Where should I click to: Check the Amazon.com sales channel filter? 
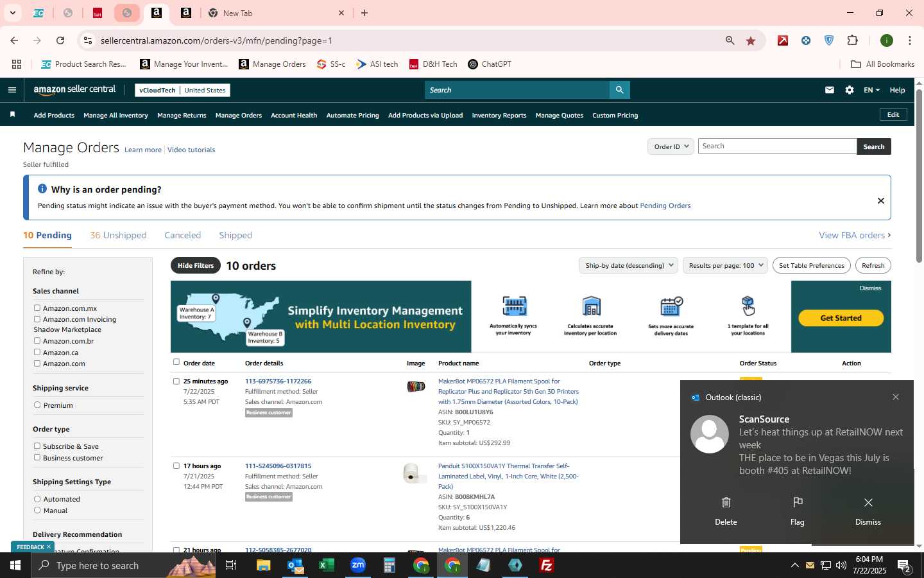point(37,363)
